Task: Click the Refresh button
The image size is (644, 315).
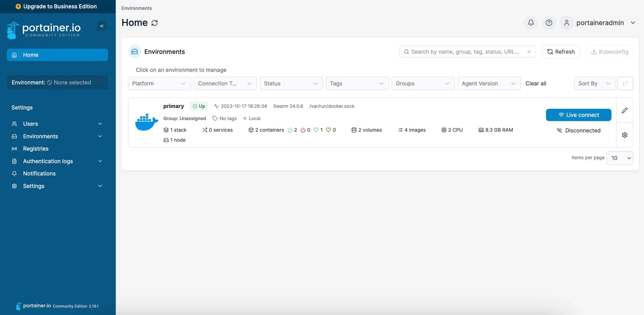Action: pos(560,52)
